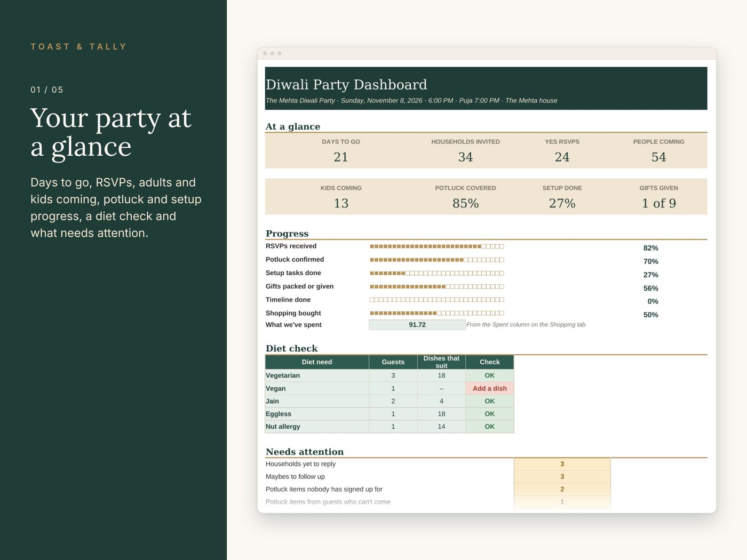Click the RSVPs received progress bar
This screenshot has height=560, width=747.
coord(436,246)
